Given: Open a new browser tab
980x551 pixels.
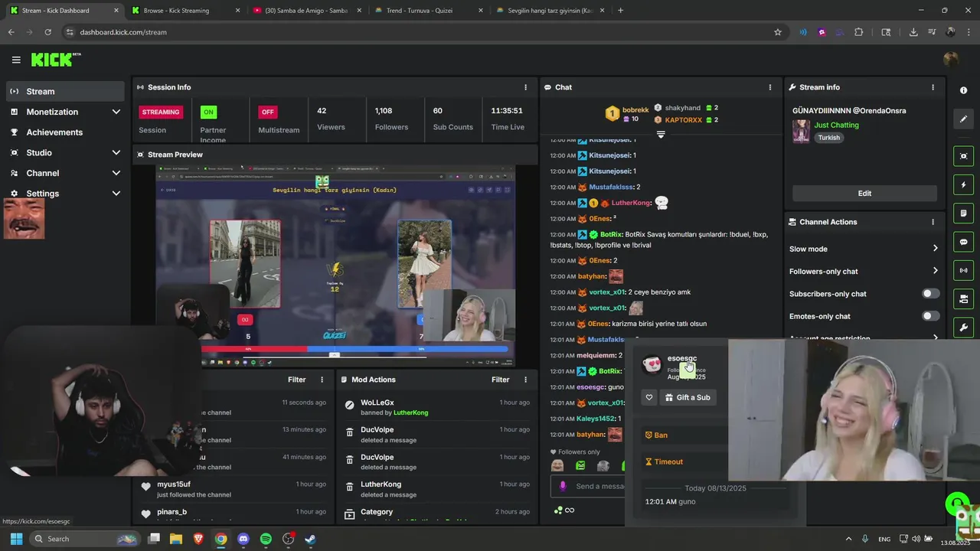Looking at the screenshot, I should (x=620, y=11).
